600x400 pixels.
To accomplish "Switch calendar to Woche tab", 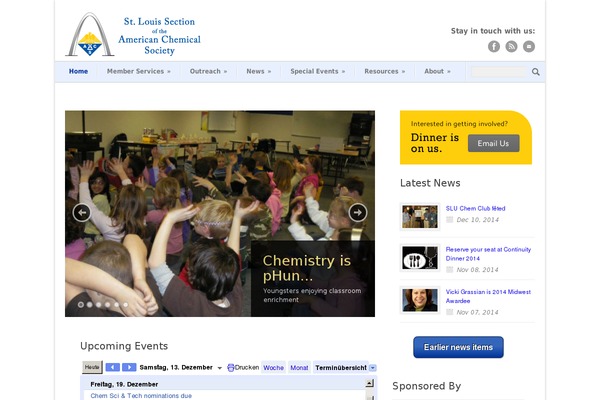I will click(273, 368).
